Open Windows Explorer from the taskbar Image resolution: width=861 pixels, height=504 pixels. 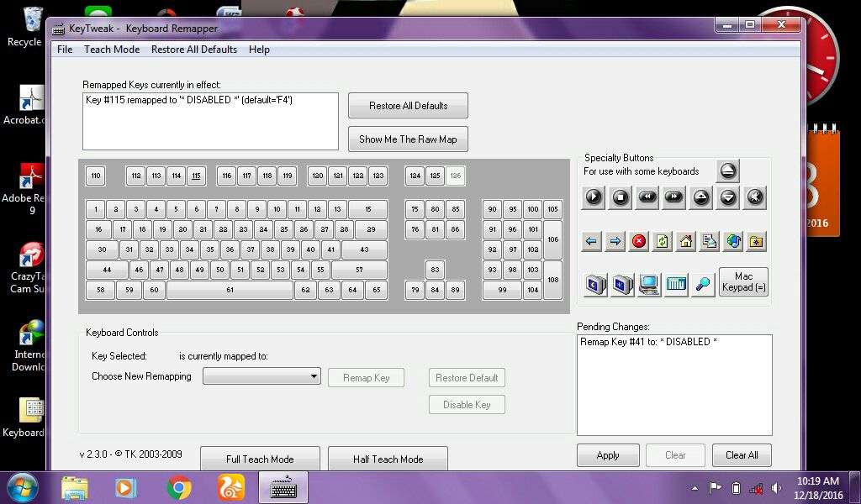point(74,487)
